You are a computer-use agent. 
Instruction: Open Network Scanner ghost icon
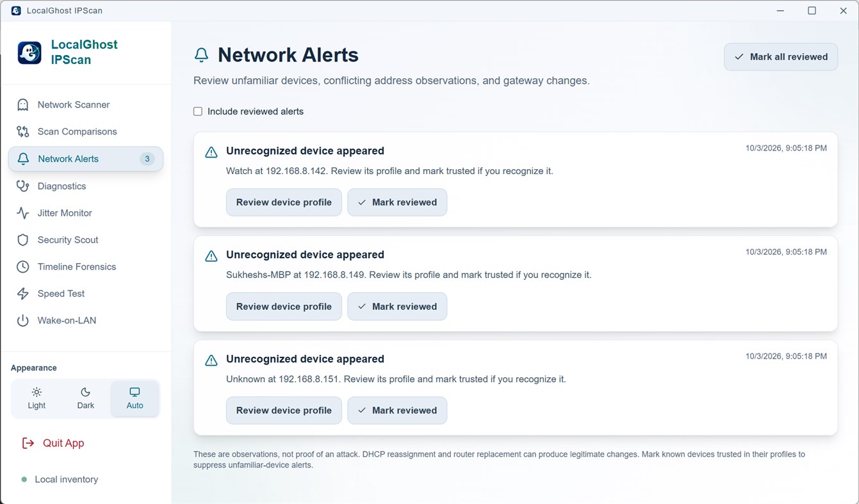[x=23, y=104]
